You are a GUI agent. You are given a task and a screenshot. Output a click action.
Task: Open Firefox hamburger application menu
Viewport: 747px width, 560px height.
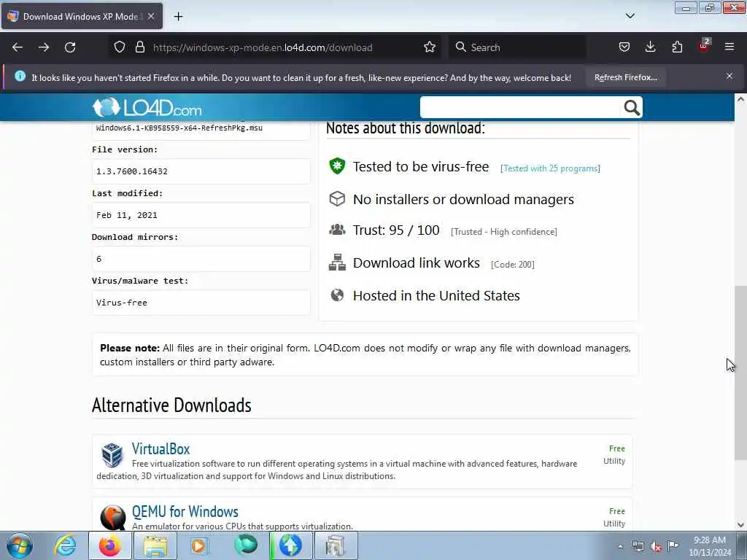(729, 47)
